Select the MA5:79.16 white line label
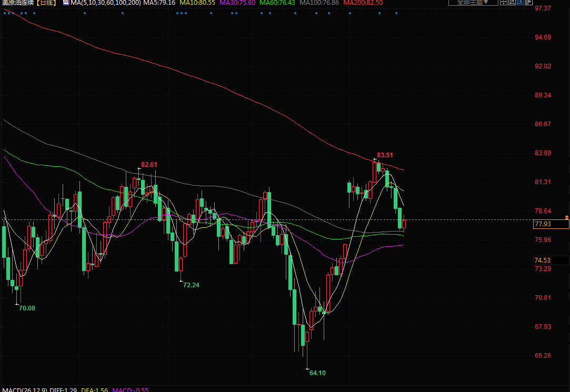Screen dimensions: 570x392 click(159, 3)
